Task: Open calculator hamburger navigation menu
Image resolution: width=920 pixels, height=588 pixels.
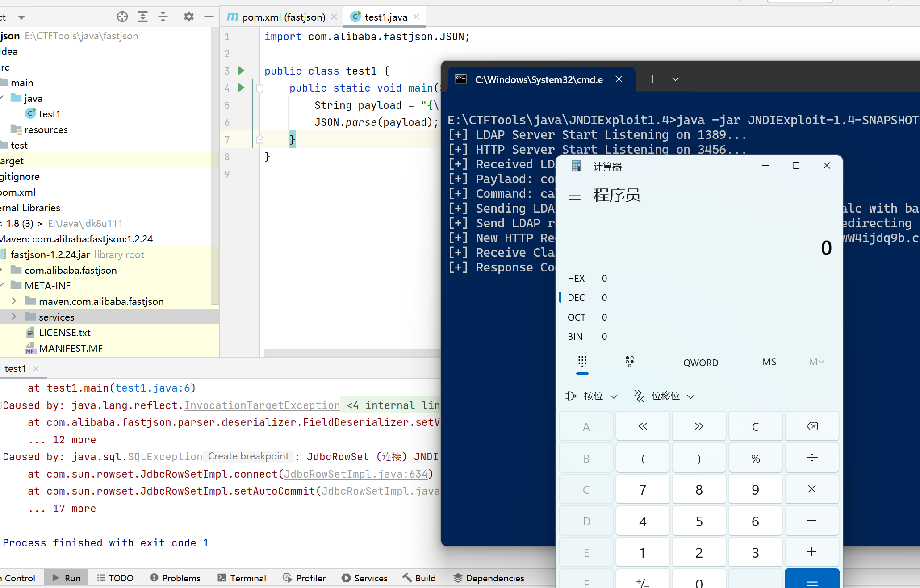Action: click(x=575, y=196)
